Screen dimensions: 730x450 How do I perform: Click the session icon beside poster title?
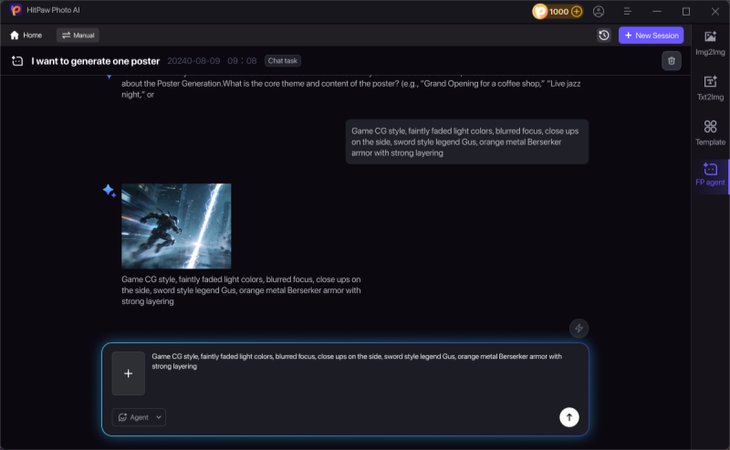tap(17, 61)
